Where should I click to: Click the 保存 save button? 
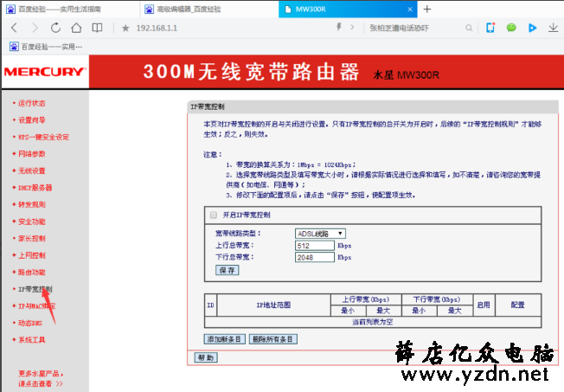(227, 270)
